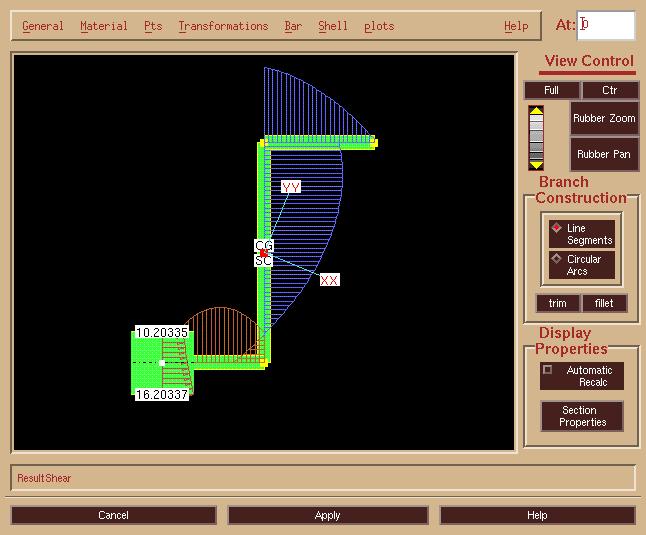Click the 10.20335 shear value label
This screenshot has width=646, height=535.
click(162, 332)
